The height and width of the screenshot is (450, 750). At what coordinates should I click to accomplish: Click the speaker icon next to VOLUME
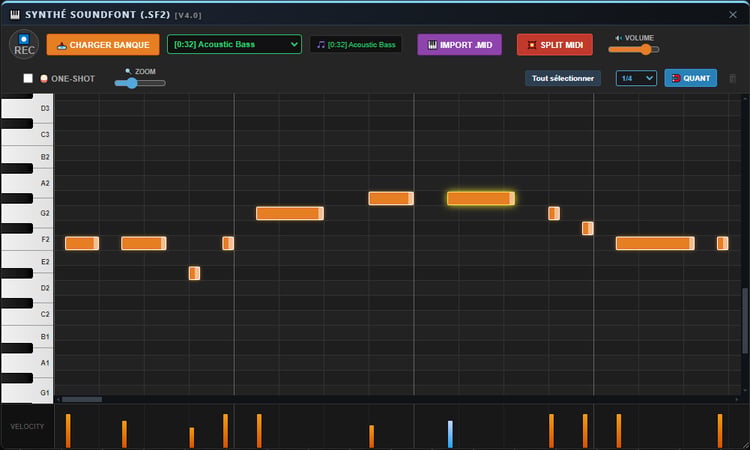click(618, 38)
